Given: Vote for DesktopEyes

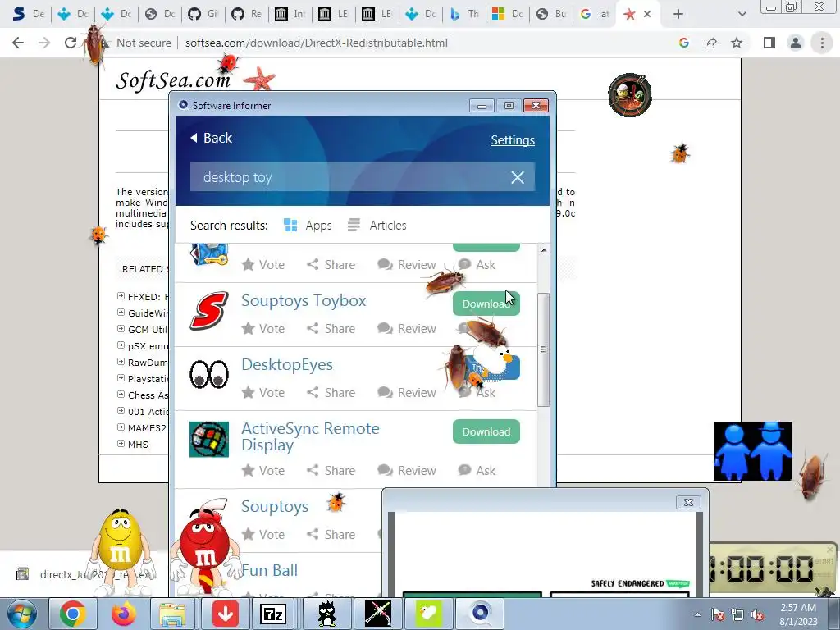Looking at the screenshot, I should click(263, 393).
